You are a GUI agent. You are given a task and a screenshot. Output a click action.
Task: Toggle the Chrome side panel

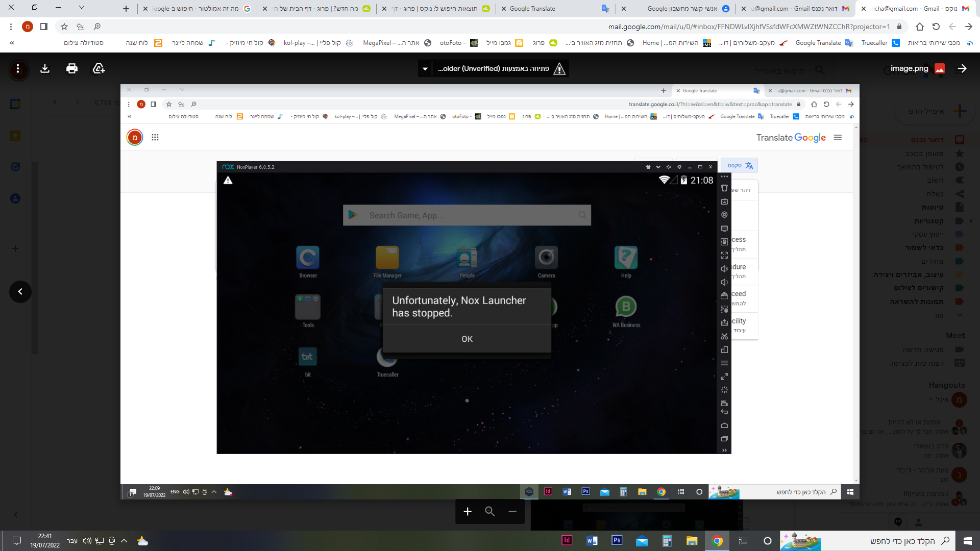44,27
